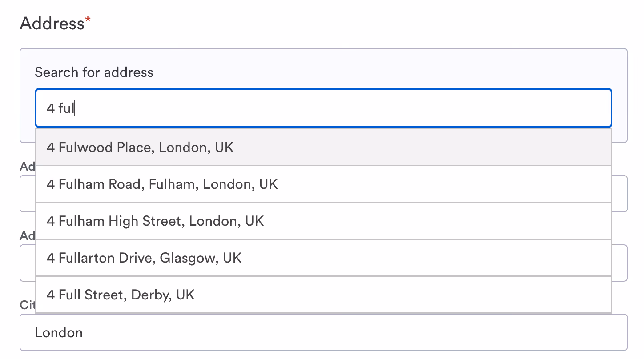
Task: Click inside the Search for address input
Action: [x=323, y=108]
